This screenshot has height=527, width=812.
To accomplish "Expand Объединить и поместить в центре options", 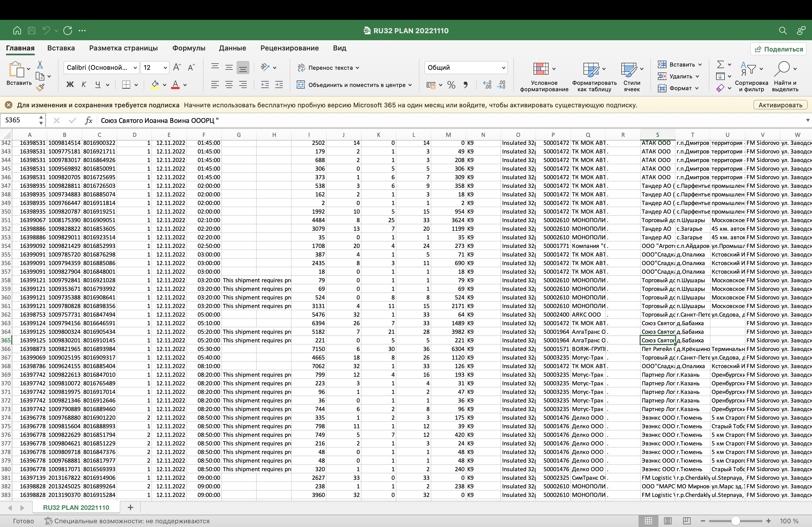I will [410, 85].
